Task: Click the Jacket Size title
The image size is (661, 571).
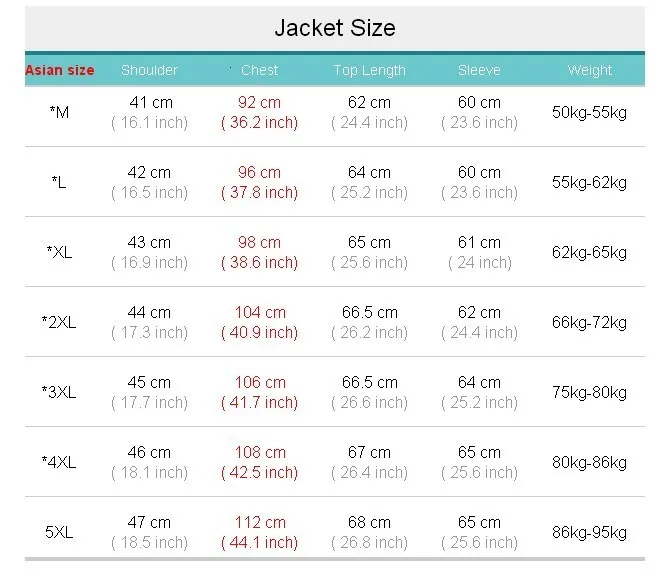Action: pos(336,28)
